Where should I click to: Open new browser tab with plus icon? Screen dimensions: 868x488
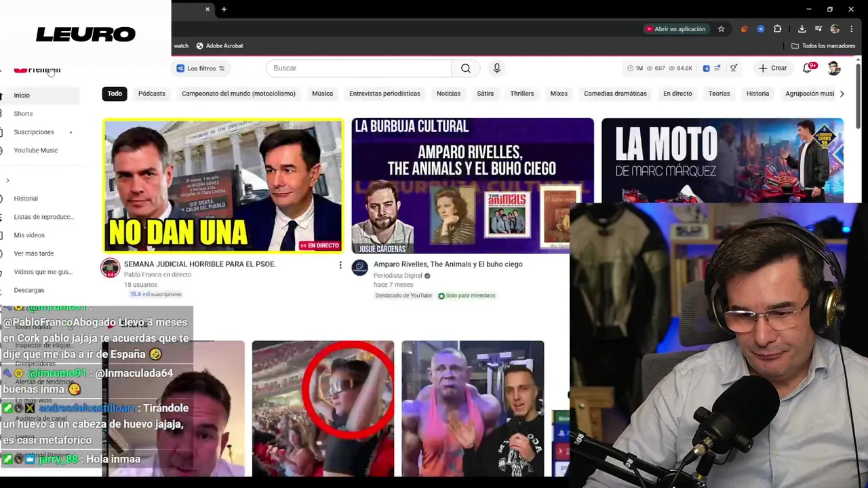(224, 9)
